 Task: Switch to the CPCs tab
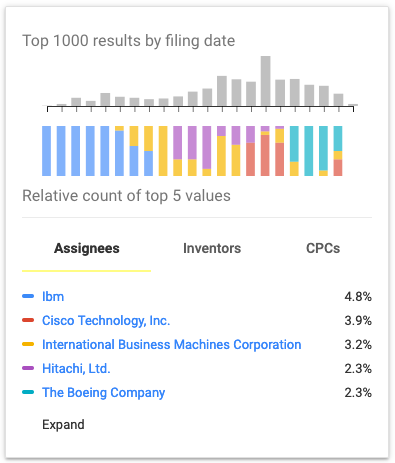point(323,248)
